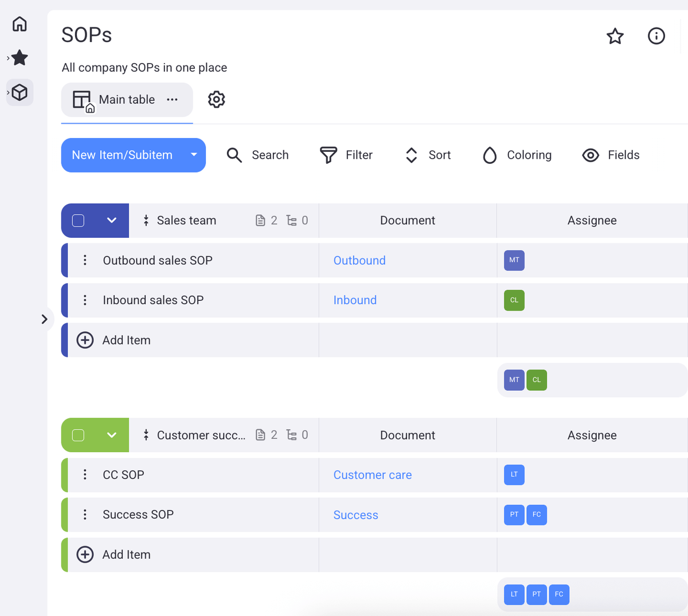Open the Customer care document link
Viewport: 688px width, 616px height.
click(372, 474)
